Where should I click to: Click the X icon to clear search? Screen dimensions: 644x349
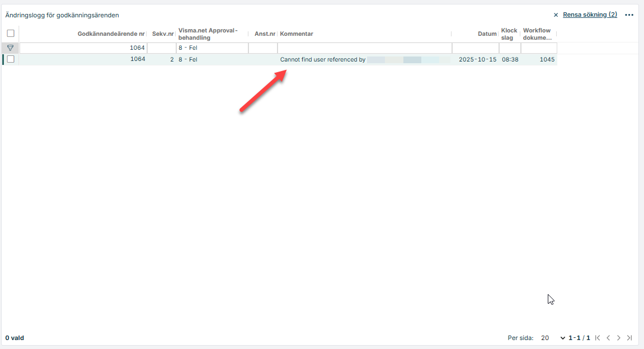tap(556, 15)
